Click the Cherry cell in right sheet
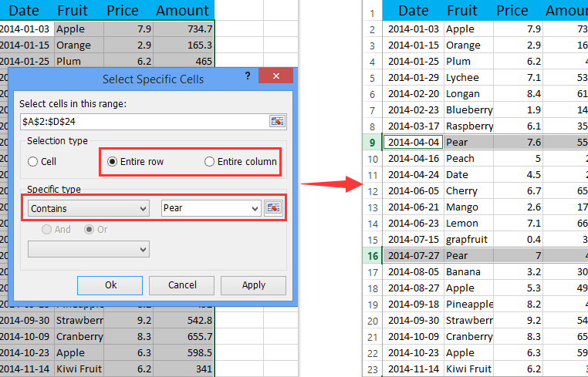The width and height of the screenshot is (588, 377). (x=468, y=190)
